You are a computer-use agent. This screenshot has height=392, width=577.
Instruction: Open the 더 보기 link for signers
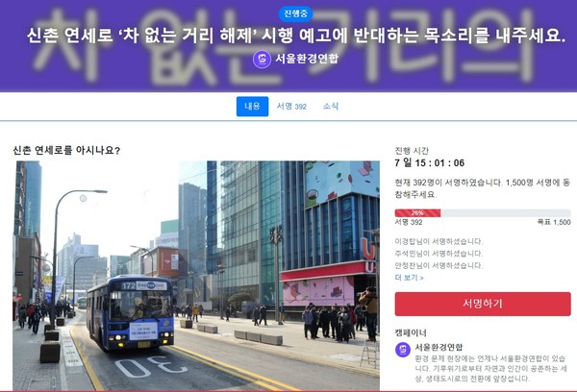point(409,278)
